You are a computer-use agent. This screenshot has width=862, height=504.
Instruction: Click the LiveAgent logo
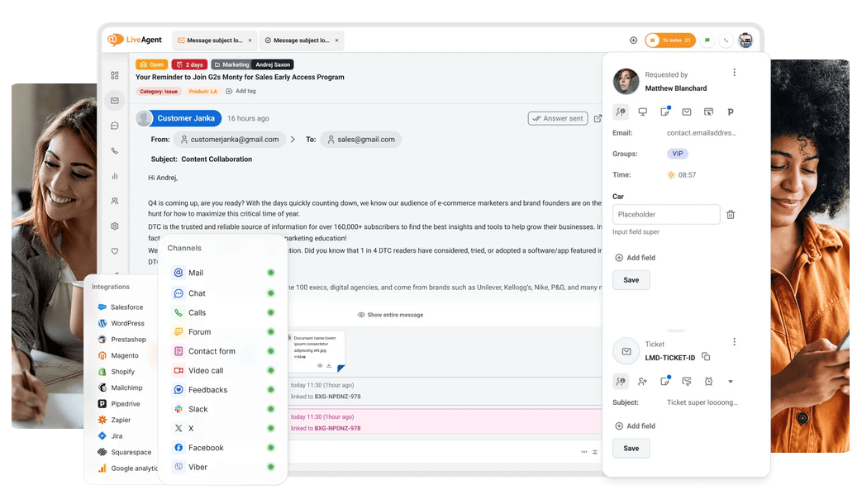click(135, 40)
